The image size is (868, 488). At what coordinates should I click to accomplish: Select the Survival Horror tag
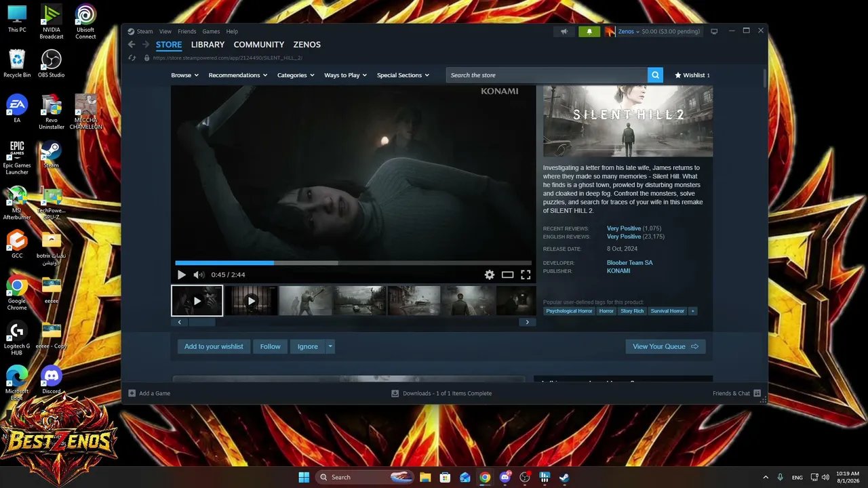(x=667, y=311)
